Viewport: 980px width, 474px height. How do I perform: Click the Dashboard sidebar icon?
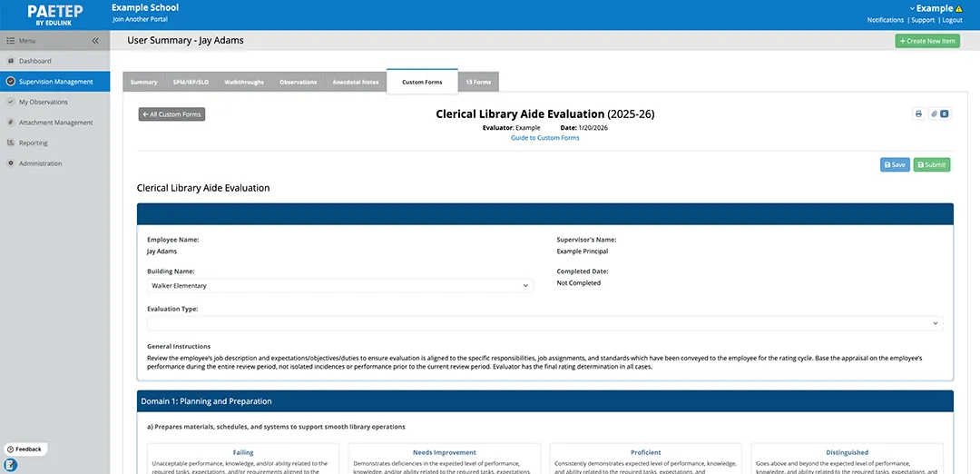click(11, 61)
